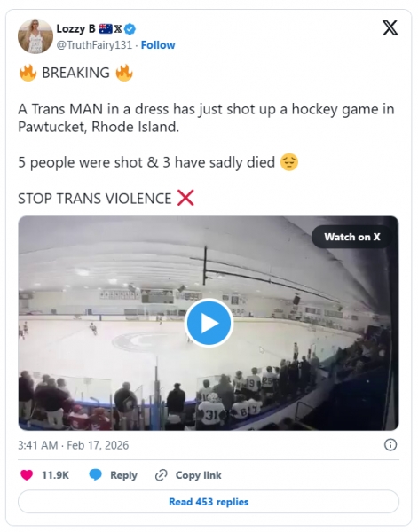Screen dimensions: 418x532
Task: Click the blue reply bubble icon
Action: pyautogui.click(x=96, y=475)
